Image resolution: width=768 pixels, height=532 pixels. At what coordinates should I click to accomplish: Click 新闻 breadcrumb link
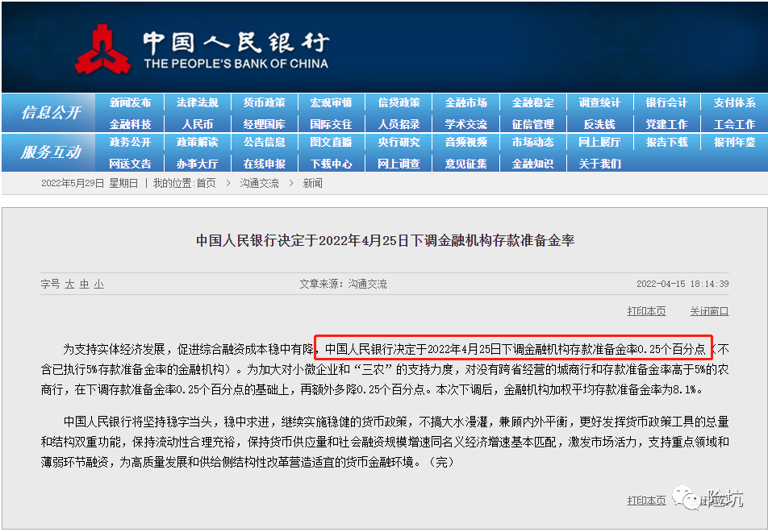(312, 184)
